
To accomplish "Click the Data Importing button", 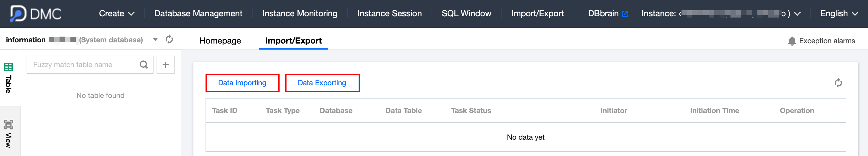I will pos(242,83).
